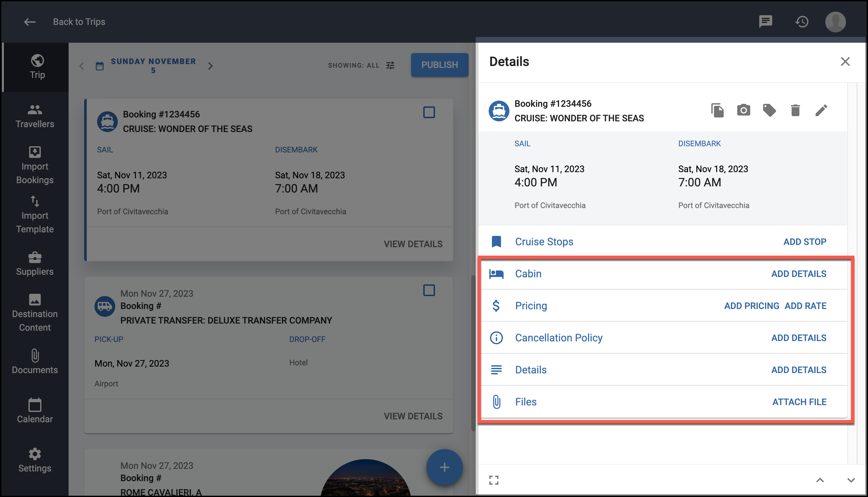868x497 pixels.
Task: Check the Wonder of the Seas cruise checkbox
Action: click(429, 112)
